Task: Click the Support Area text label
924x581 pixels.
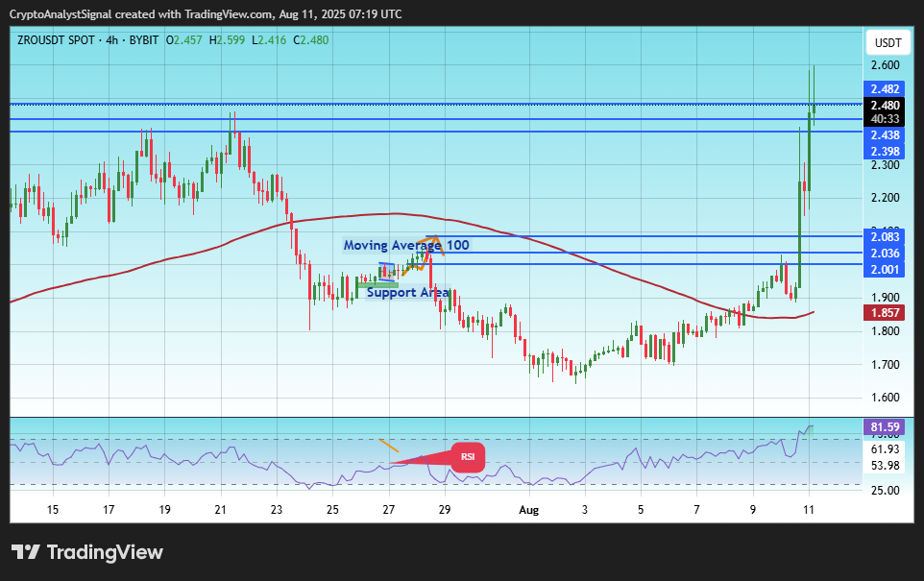Action: tap(408, 292)
